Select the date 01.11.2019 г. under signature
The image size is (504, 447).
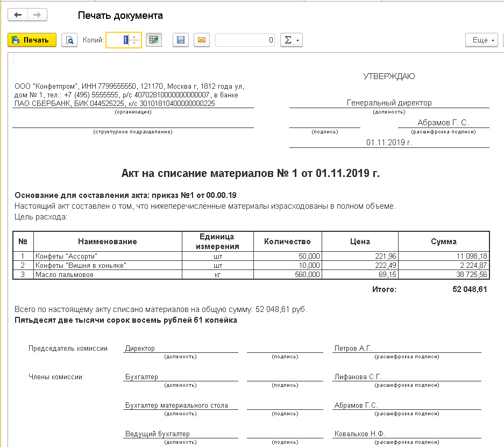389,143
